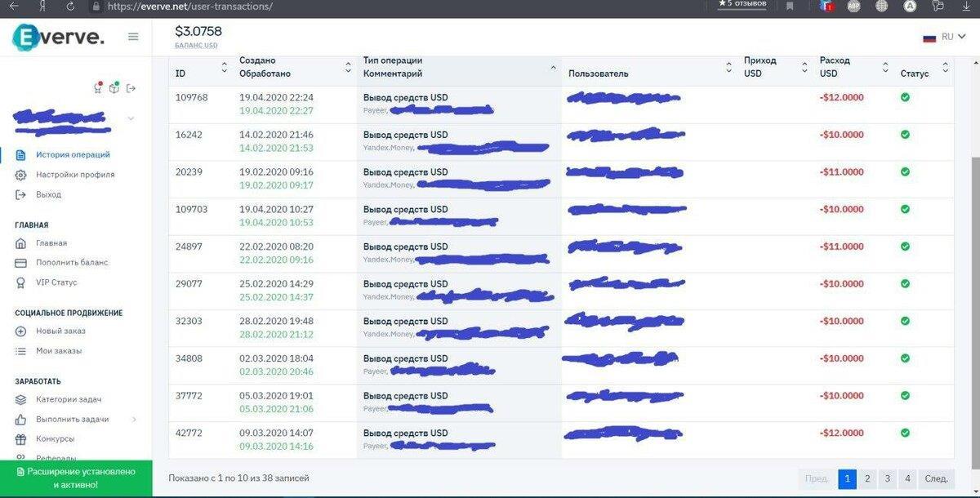
Task: Open the shopping cart icon in sidebar
Action: point(98,88)
